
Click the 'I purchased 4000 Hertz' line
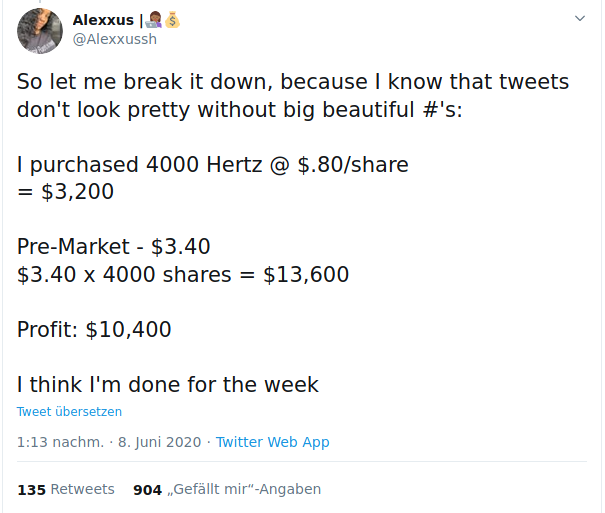point(213,164)
